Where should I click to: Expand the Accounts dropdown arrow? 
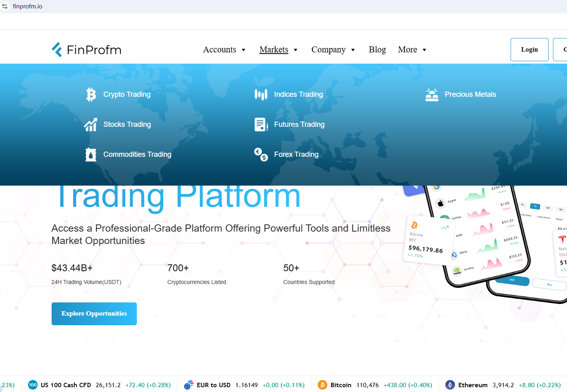(x=243, y=50)
